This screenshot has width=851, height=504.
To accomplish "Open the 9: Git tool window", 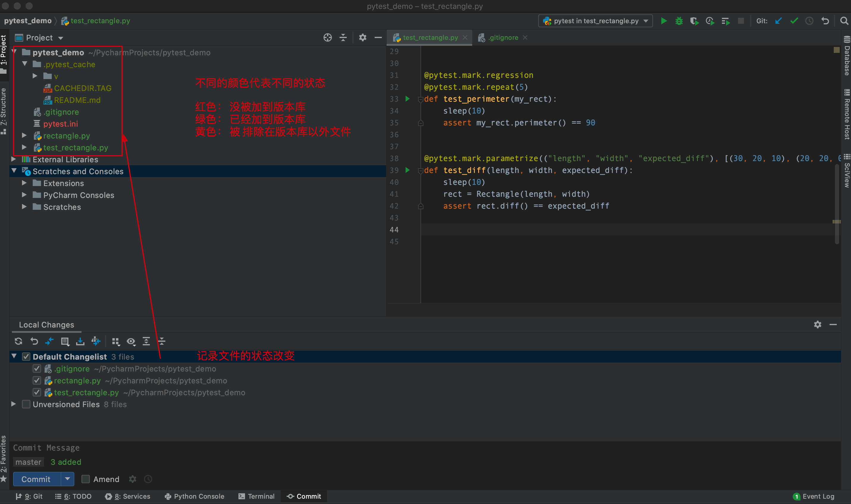I will coord(29,496).
